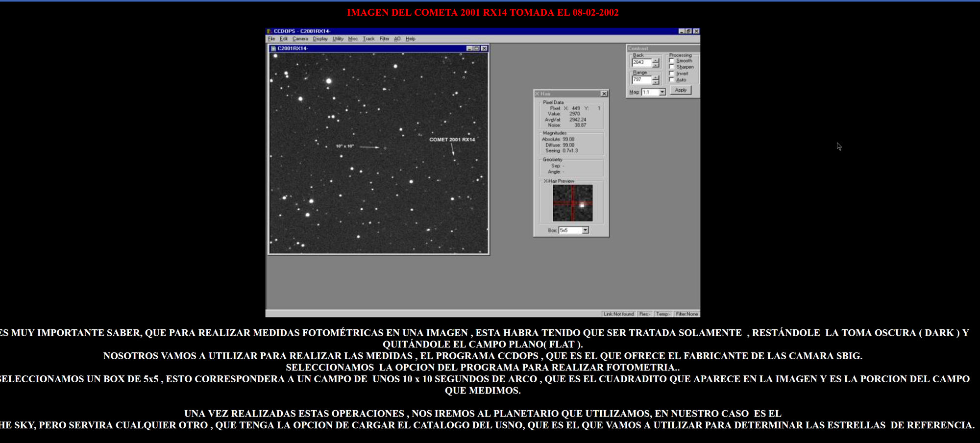
Task: Maximize the C2001RX14 image window
Action: pyautogui.click(x=477, y=49)
